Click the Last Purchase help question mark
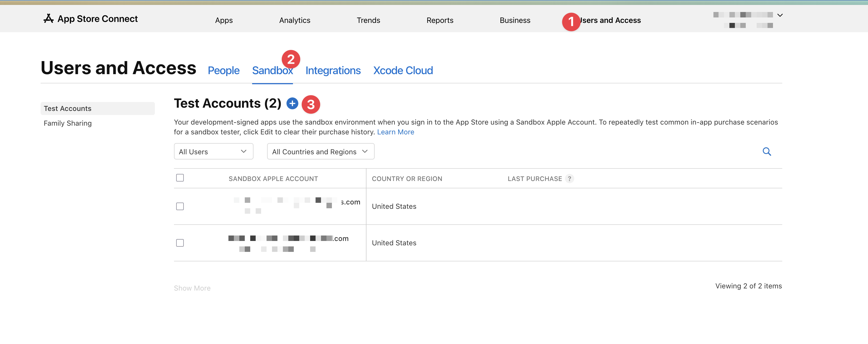Screen dimensions: 868x344 coord(569,179)
